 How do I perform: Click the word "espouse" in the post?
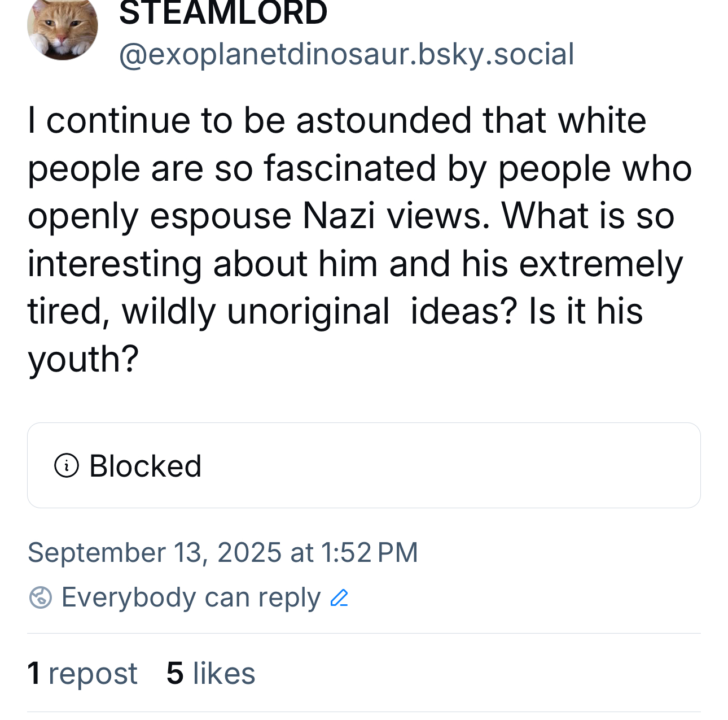[x=220, y=216]
